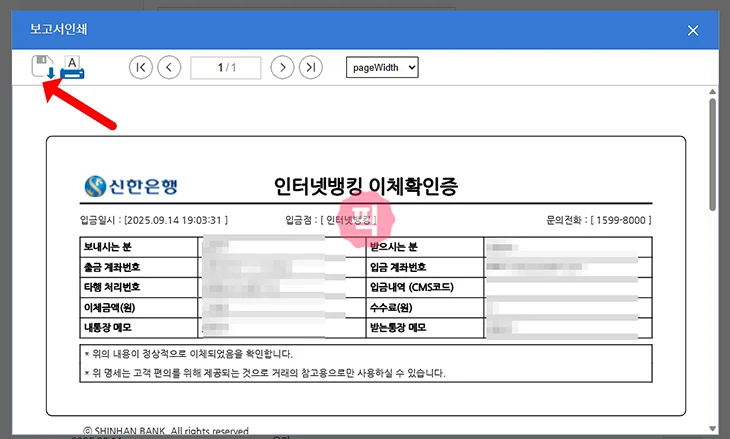
Task: Click the 보내시는 분 cell
Action: tap(139, 247)
